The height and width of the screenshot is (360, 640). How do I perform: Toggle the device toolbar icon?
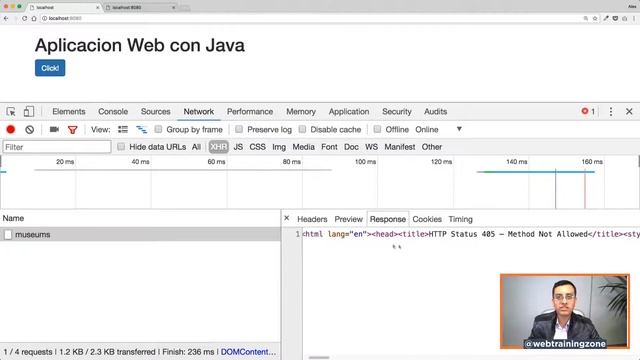[x=29, y=111]
